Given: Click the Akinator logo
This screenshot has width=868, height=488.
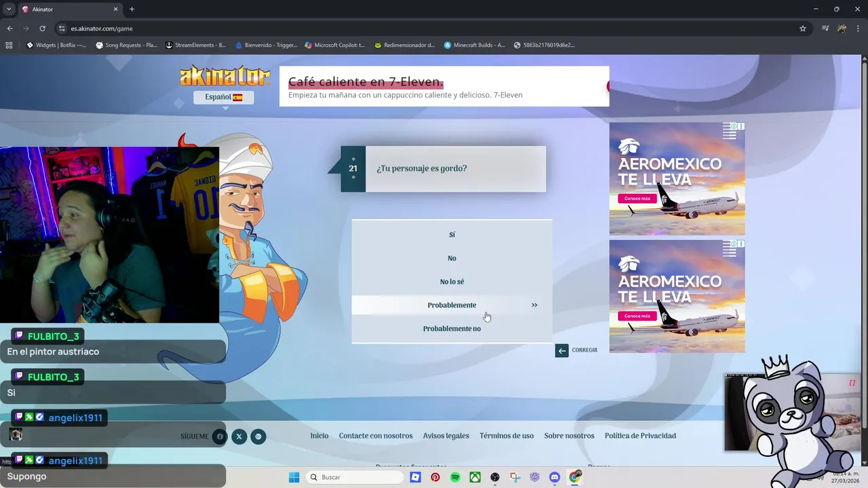Looking at the screenshot, I should tap(224, 76).
